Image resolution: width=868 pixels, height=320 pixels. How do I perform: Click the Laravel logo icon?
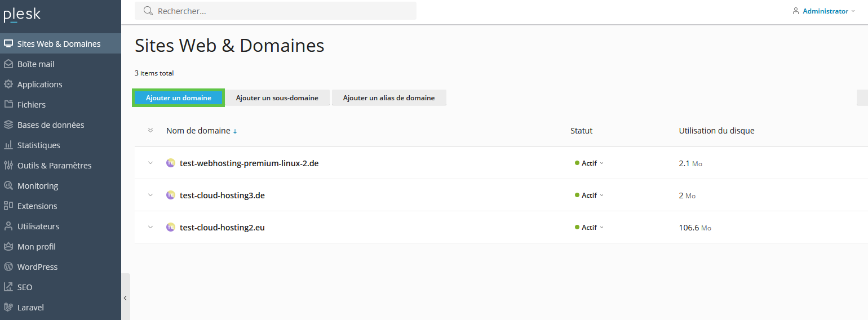coord(8,307)
